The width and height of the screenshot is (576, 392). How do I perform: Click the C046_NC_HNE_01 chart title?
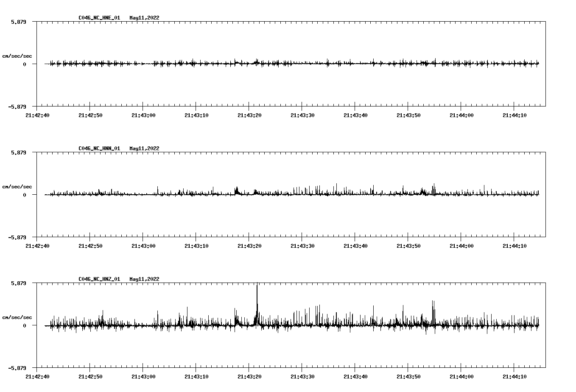(x=99, y=18)
